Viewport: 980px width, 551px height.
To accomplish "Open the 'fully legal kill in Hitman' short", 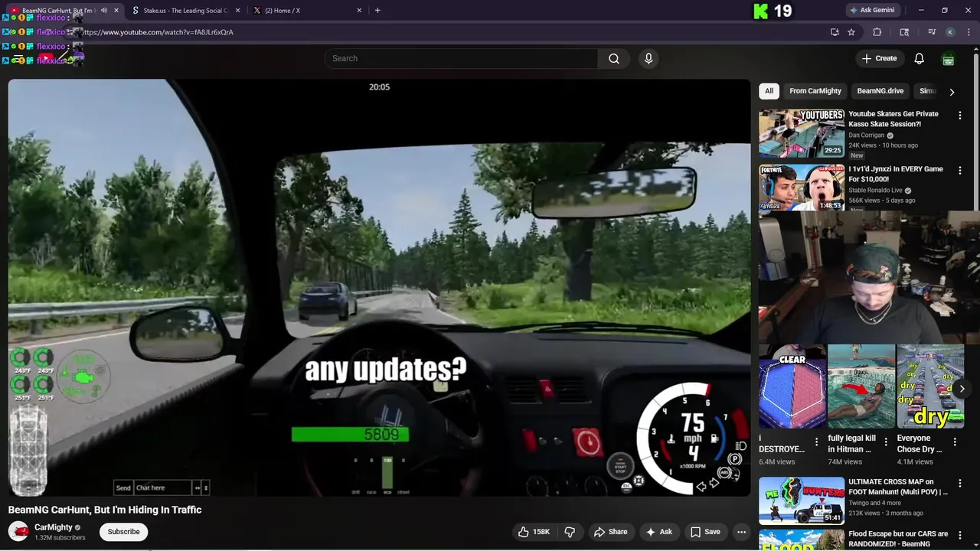I will click(861, 386).
